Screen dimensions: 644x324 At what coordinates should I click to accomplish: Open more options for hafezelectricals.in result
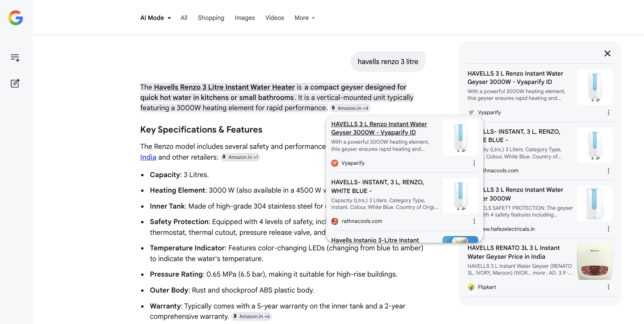pyautogui.click(x=608, y=229)
